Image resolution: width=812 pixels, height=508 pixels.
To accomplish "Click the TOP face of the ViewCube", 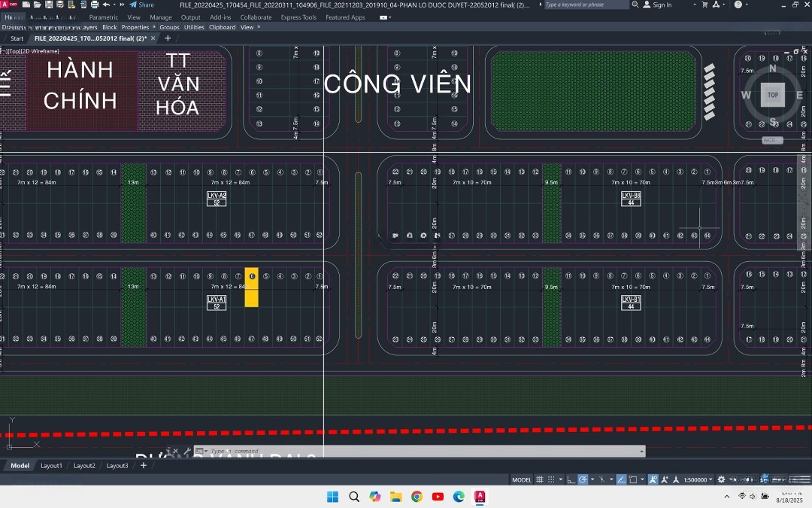I will point(772,95).
